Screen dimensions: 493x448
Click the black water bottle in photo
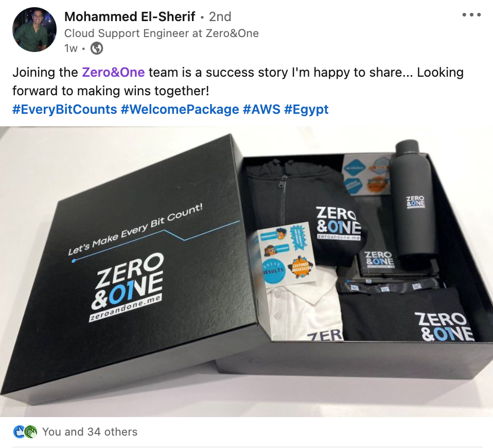coord(415,197)
